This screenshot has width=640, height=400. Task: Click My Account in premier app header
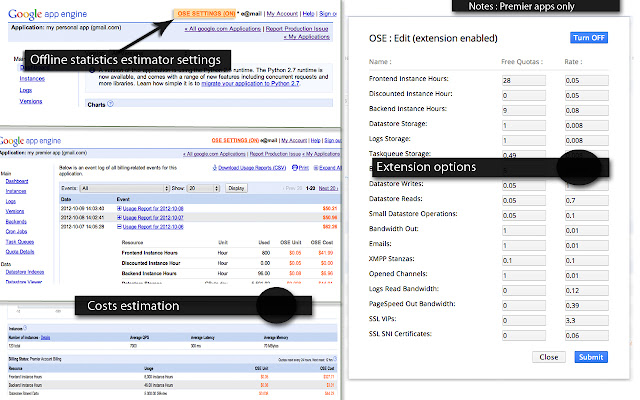pyautogui.click(x=294, y=140)
